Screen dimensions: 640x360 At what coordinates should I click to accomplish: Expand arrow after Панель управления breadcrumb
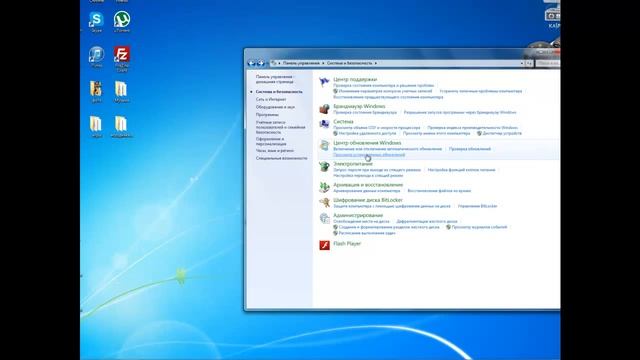(x=323, y=63)
